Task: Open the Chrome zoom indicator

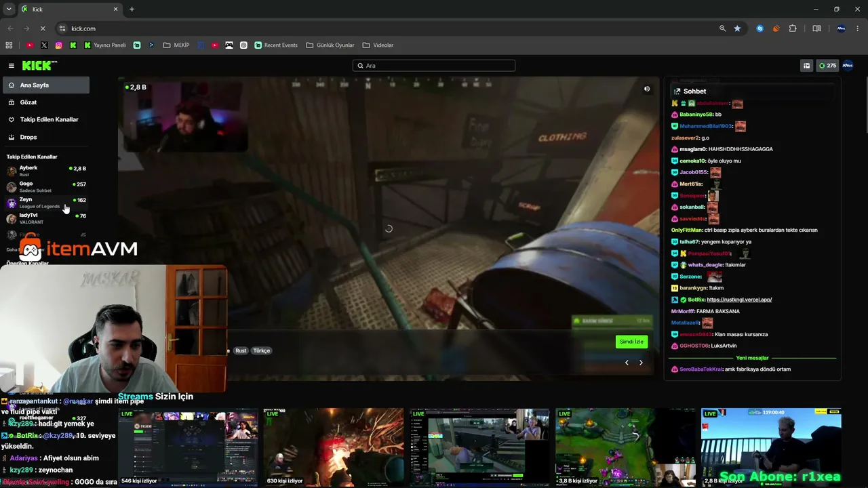Action: pos(722,28)
